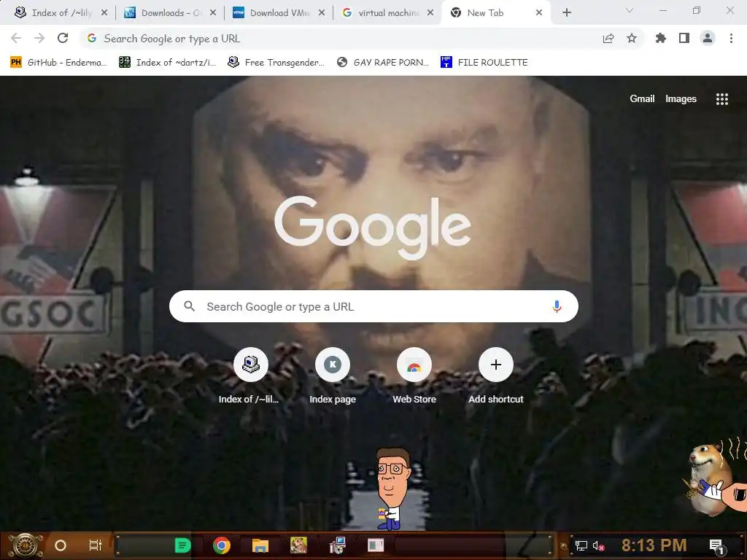Open the window app icon in taskbar
The image size is (747, 560).
pos(376,545)
